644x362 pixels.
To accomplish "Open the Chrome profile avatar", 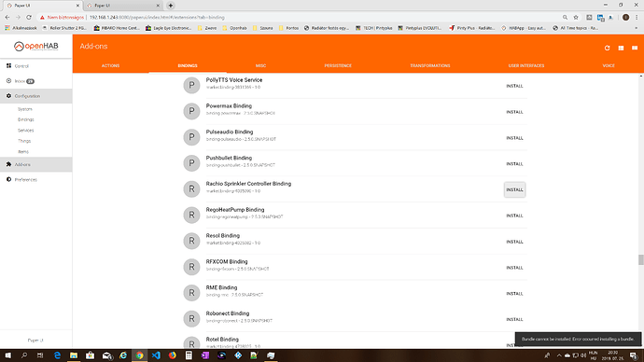I will (625, 17).
